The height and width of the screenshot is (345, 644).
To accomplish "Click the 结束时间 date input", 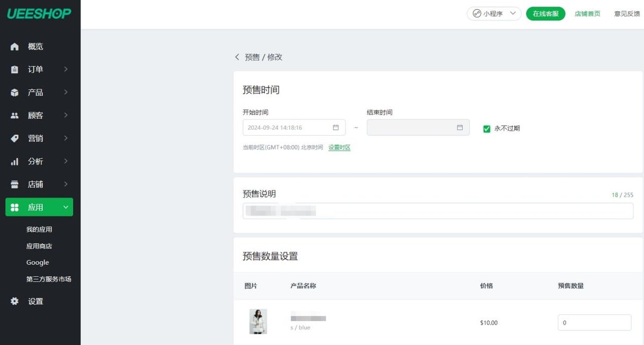I will pos(418,128).
